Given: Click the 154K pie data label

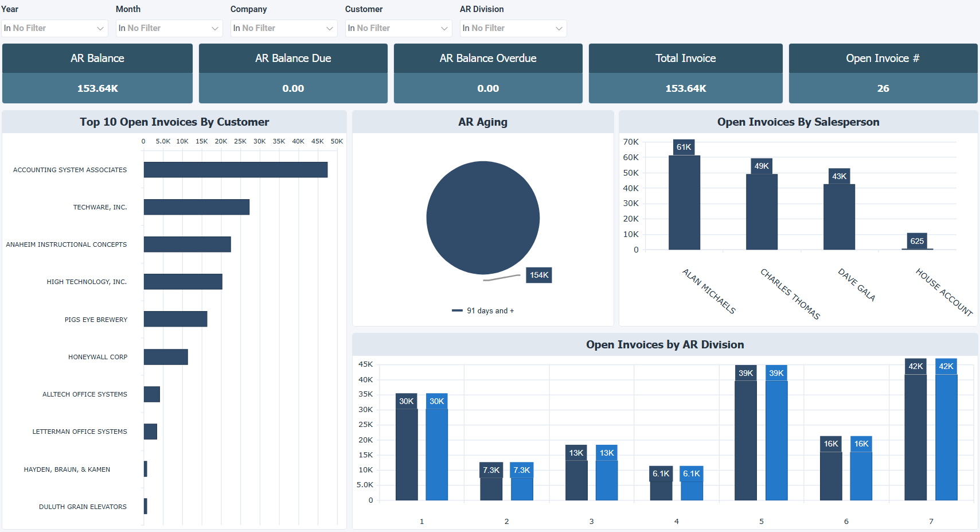Looking at the screenshot, I should point(539,275).
